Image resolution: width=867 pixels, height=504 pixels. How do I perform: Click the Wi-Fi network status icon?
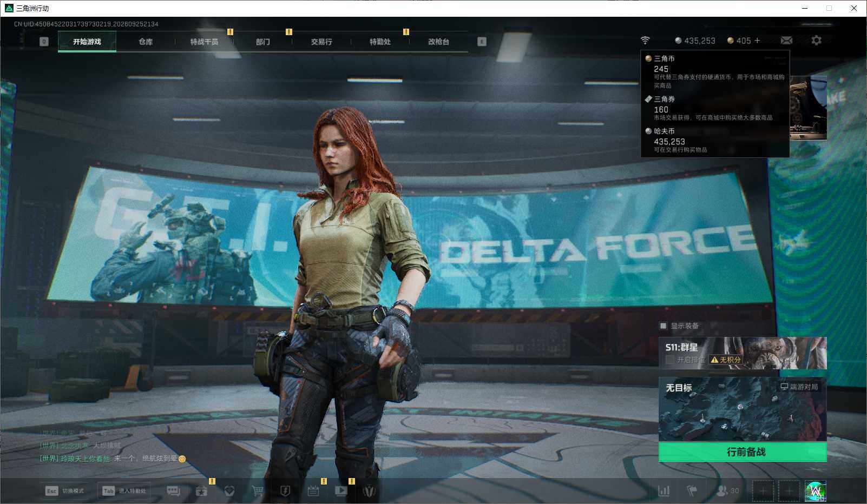click(645, 41)
